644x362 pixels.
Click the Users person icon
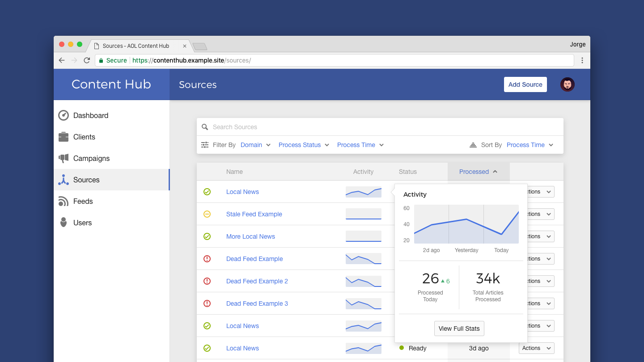tap(64, 223)
